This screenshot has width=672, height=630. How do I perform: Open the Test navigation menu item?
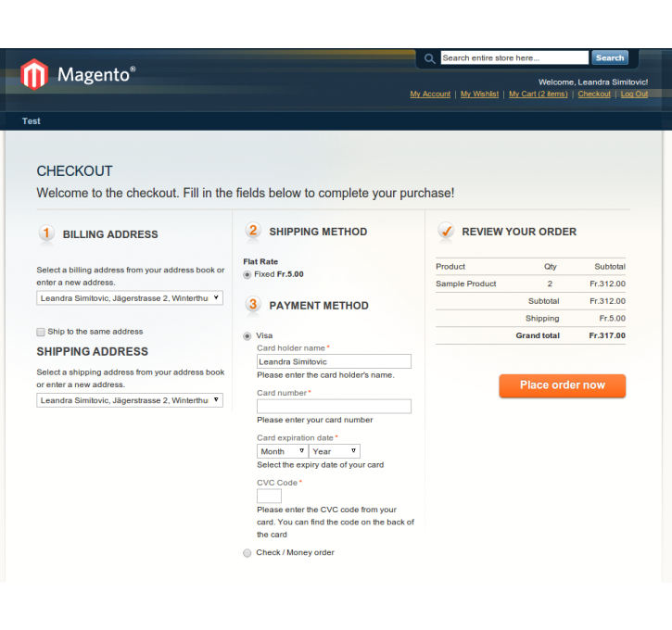pos(32,121)
